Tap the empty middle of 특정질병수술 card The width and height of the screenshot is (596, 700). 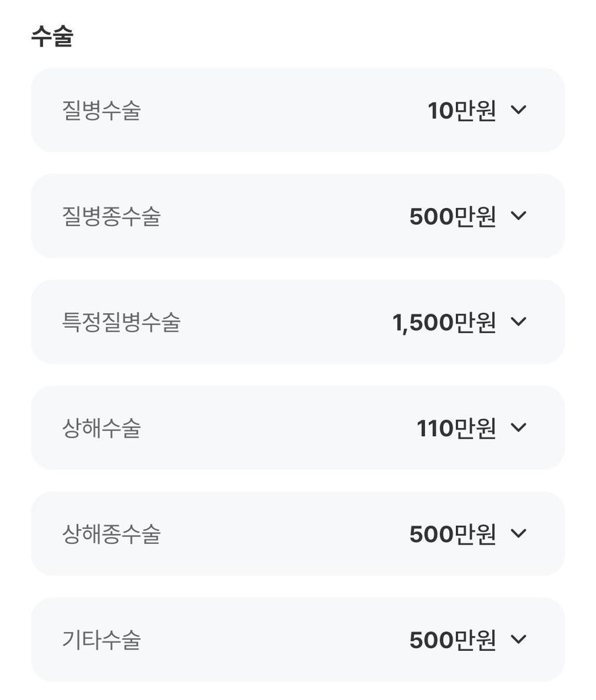[286, 322]
